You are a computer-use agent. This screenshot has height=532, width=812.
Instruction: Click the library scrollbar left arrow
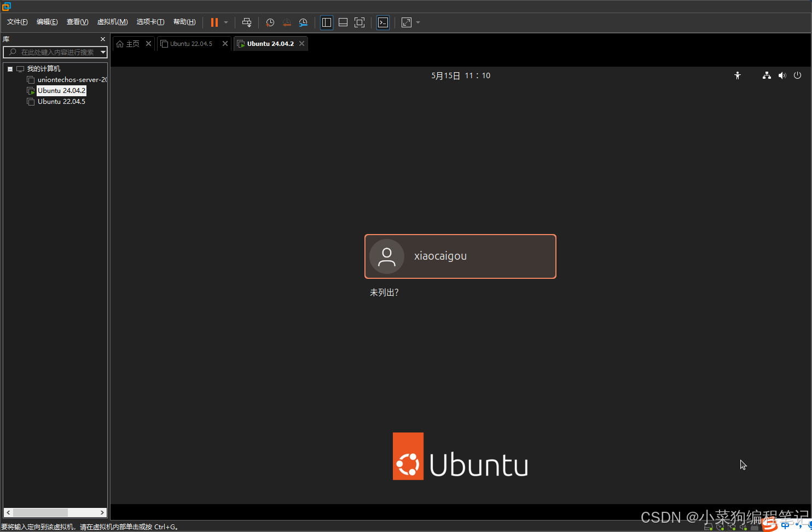(x=8, y=513)
